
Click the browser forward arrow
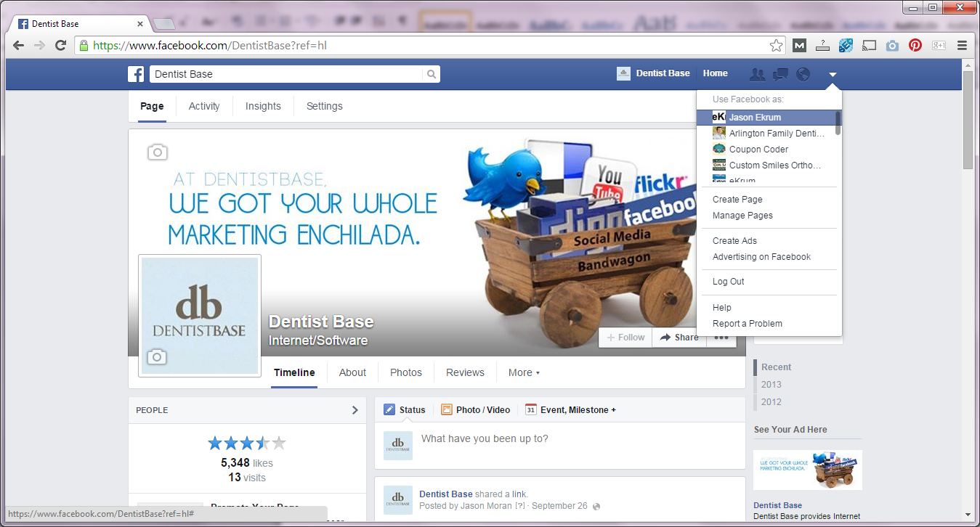pyautogui.click(x=39, y=45)
